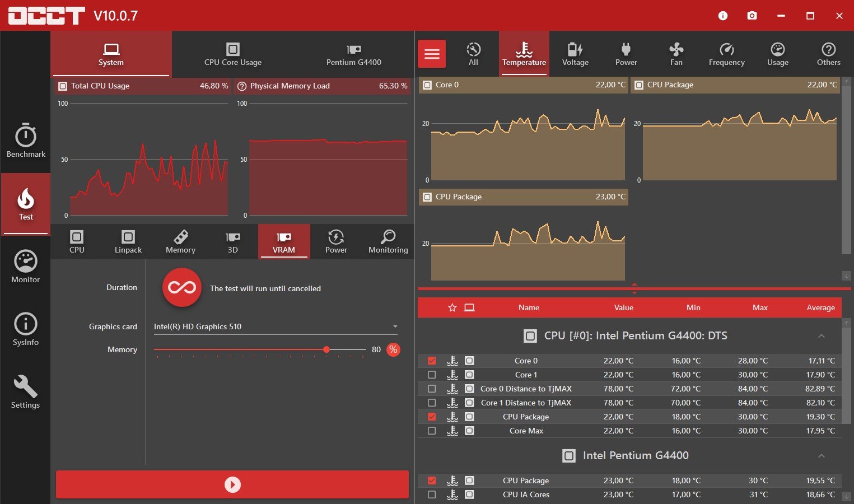Show all sensors with All filter
This screenshot has width=854, height=504.
pos(473,54)
